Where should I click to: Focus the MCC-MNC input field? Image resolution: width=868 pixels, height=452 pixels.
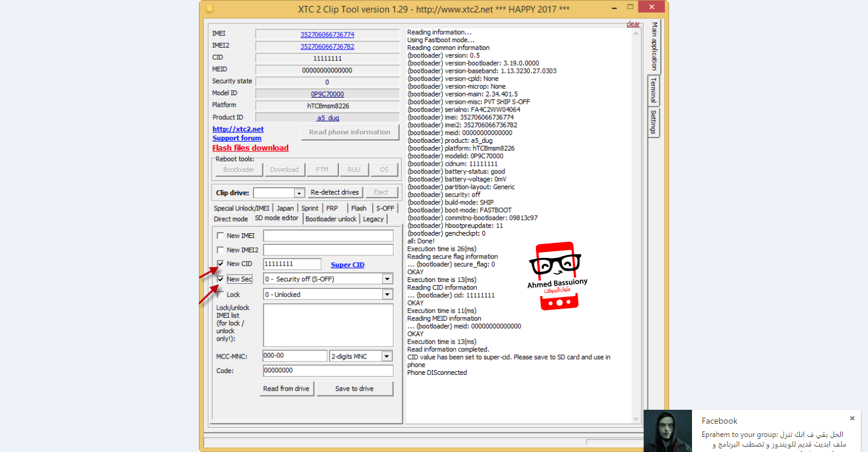(295, 356)
